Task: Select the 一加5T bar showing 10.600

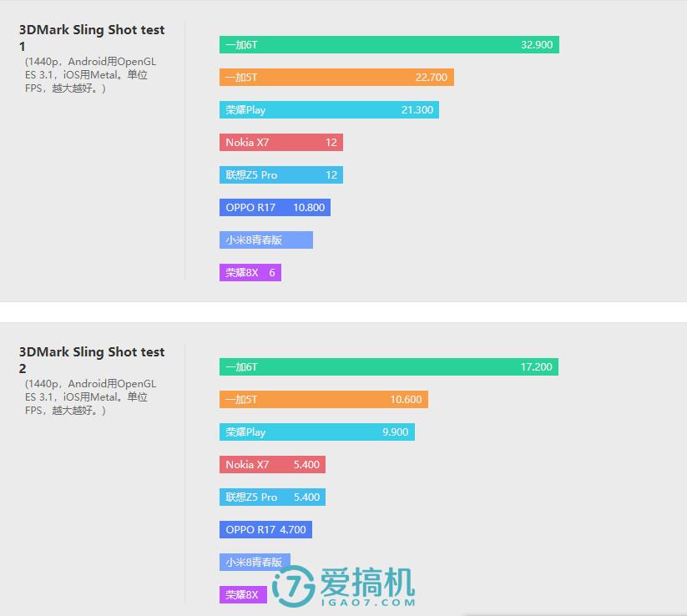Action: pos(324,400)
